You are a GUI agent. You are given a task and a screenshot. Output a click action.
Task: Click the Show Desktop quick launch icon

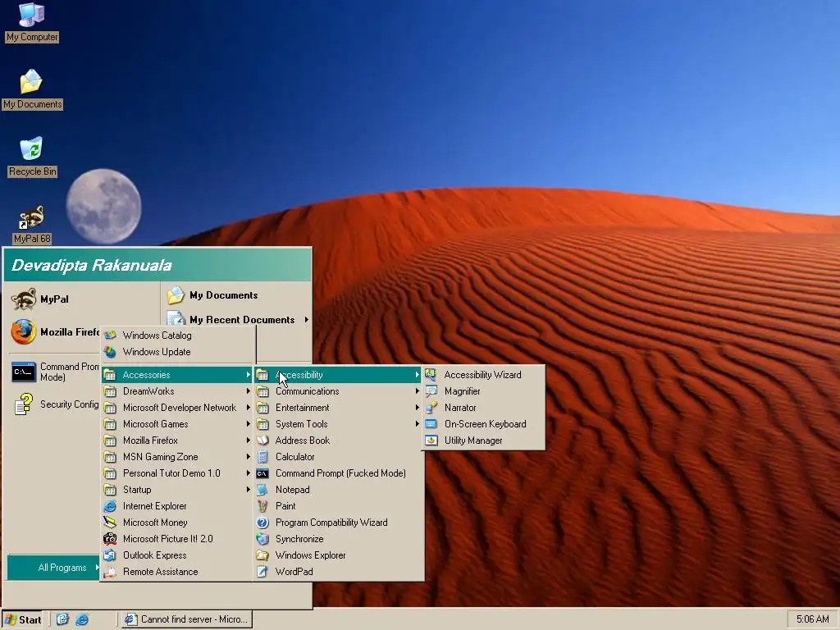[x=62, y=620]
